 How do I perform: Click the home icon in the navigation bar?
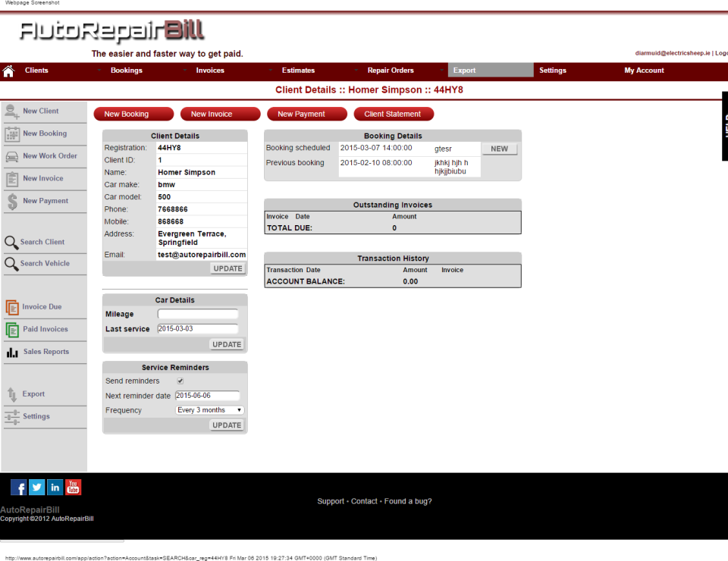(x=8, y=70)
